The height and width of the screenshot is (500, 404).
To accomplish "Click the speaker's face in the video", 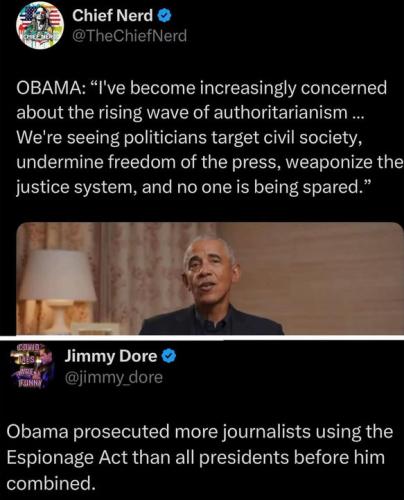I will [208, 270].
